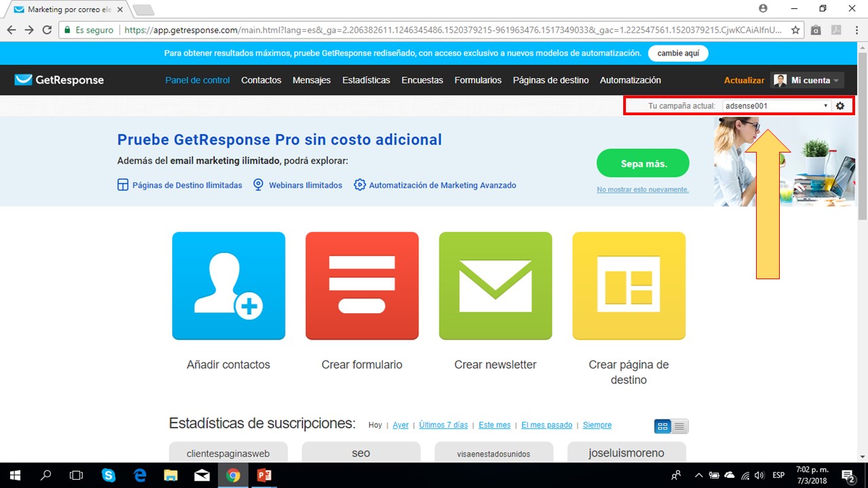
Task: Open the taskbar clock and date
Action: [812, 475]
